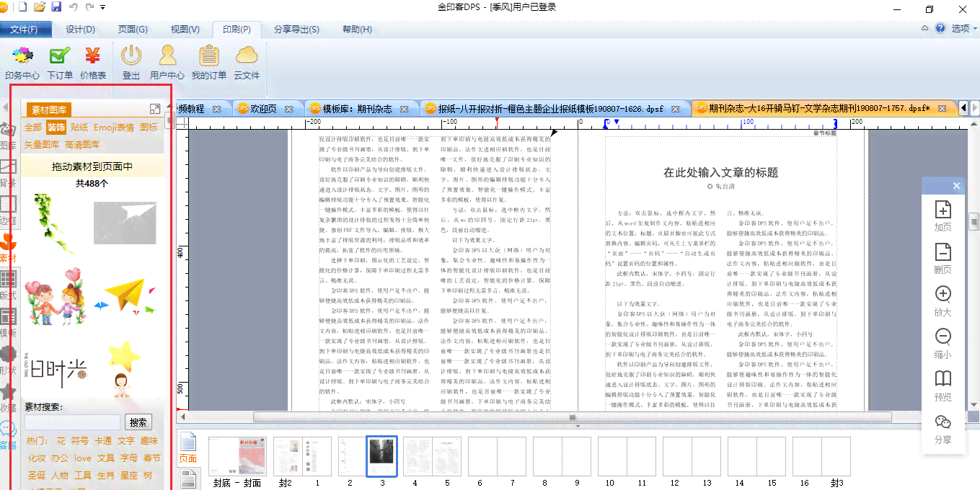
Task: Switch to the 视图(V) ribbon tab
Action: click(x=185, y=30)
